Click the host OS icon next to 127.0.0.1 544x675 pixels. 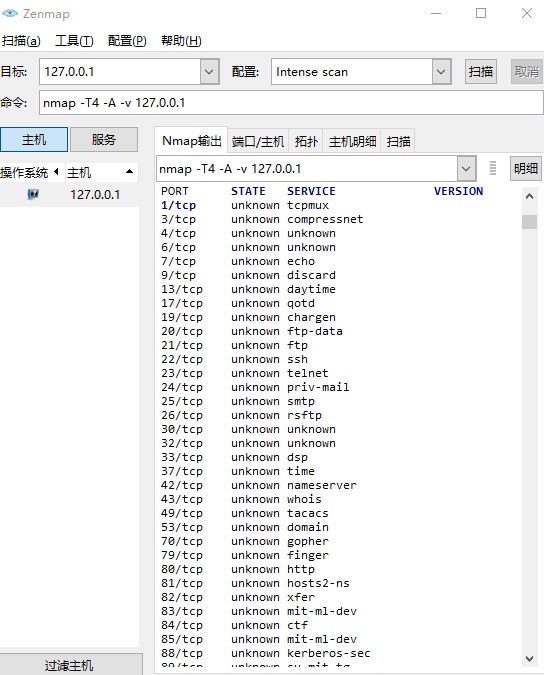[33, 194]
